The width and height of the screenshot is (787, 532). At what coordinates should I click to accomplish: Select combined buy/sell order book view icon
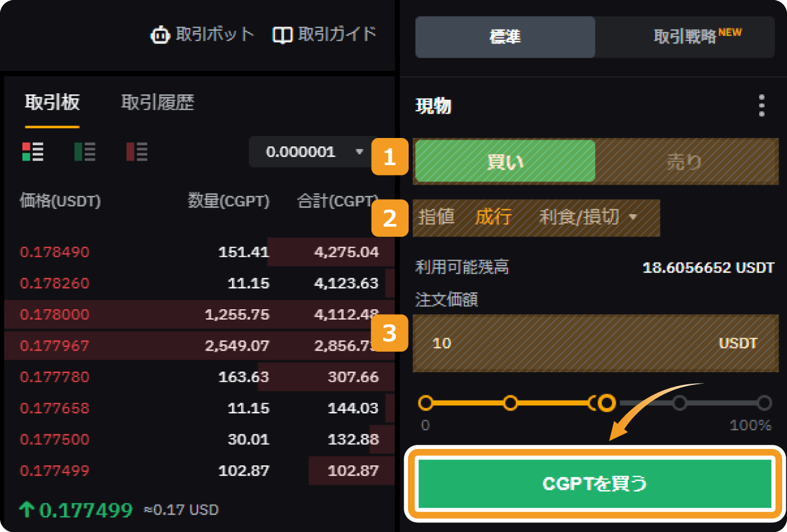(x=33, y=151)
